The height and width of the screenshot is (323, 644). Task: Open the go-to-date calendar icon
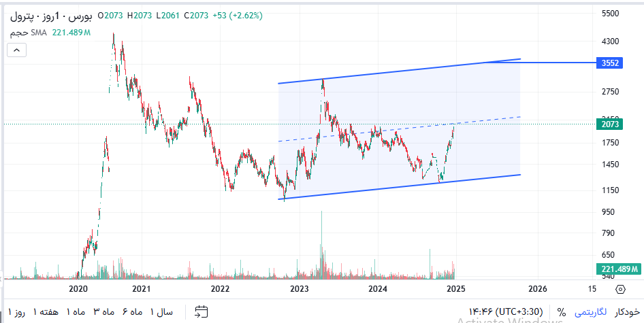[202, 312]
